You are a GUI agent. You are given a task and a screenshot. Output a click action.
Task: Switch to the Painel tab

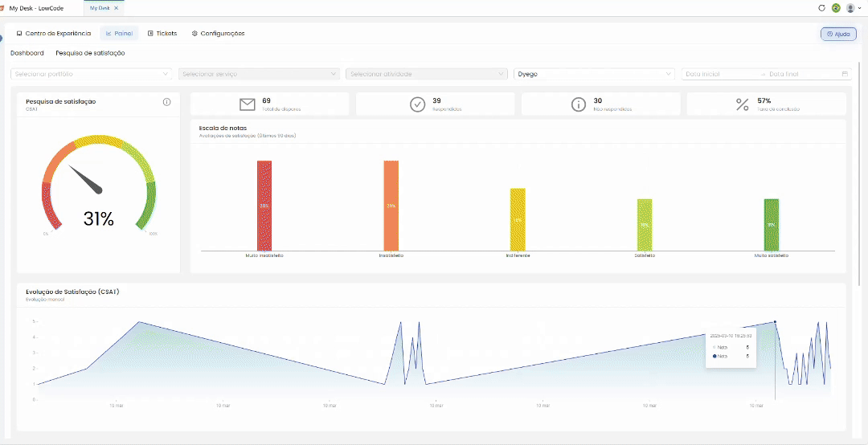[x=119, y=33]
